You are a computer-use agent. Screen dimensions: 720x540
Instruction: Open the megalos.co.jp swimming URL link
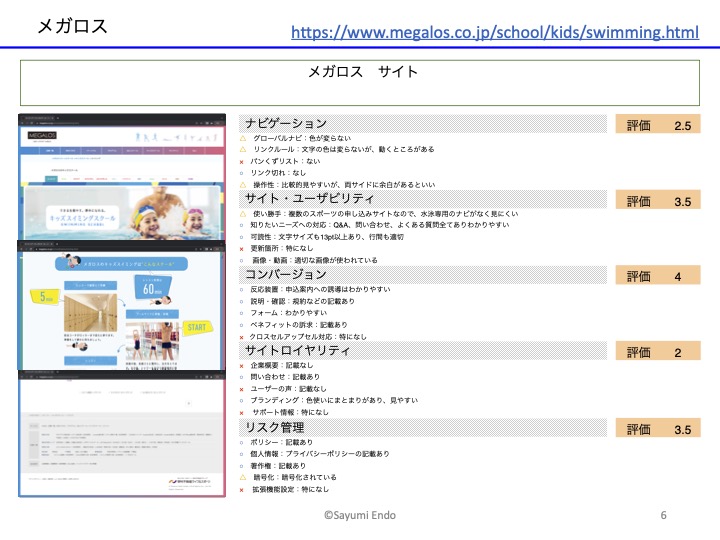[495, 33]
